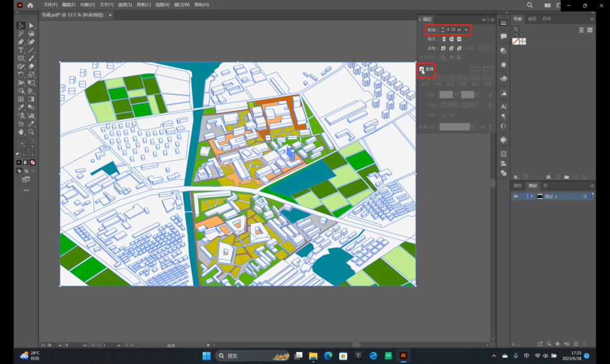Open the 效果(C) menu
This screenshot has width=610, height=364.
(143, 5)
